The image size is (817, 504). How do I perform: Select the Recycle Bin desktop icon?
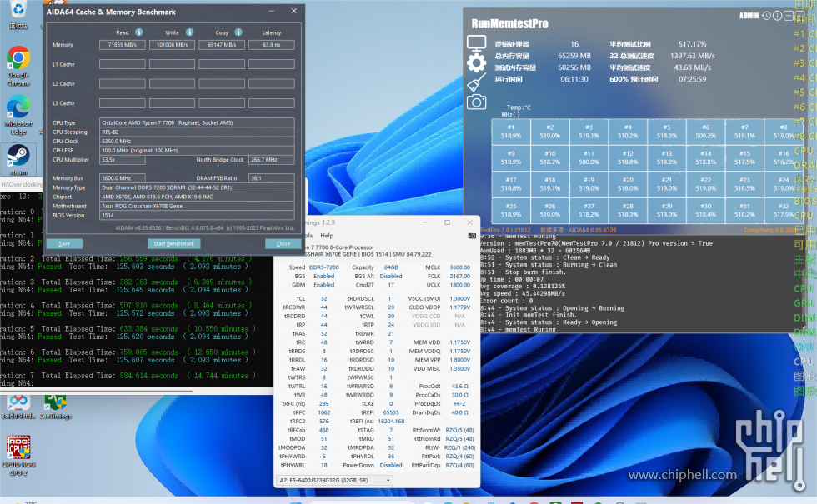(18, 15)
